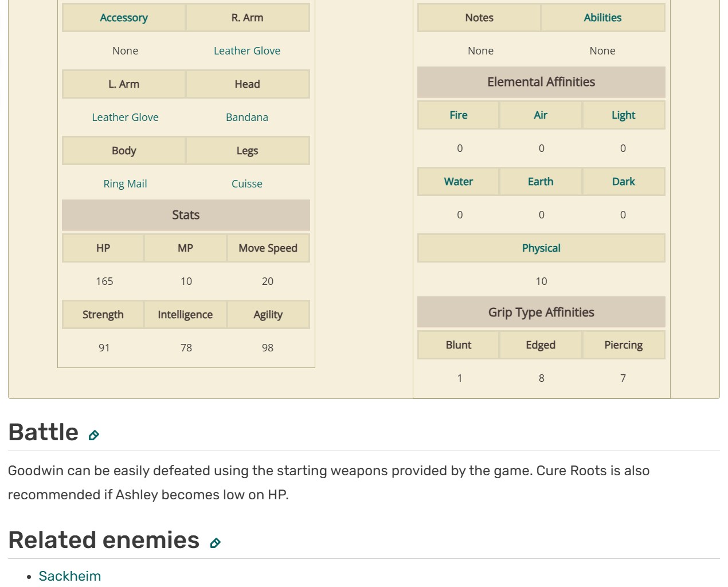Viewport: 728px width, 587px height.
Task: Edit Related enemies section via pencil icon
Action: click(216, 543)
